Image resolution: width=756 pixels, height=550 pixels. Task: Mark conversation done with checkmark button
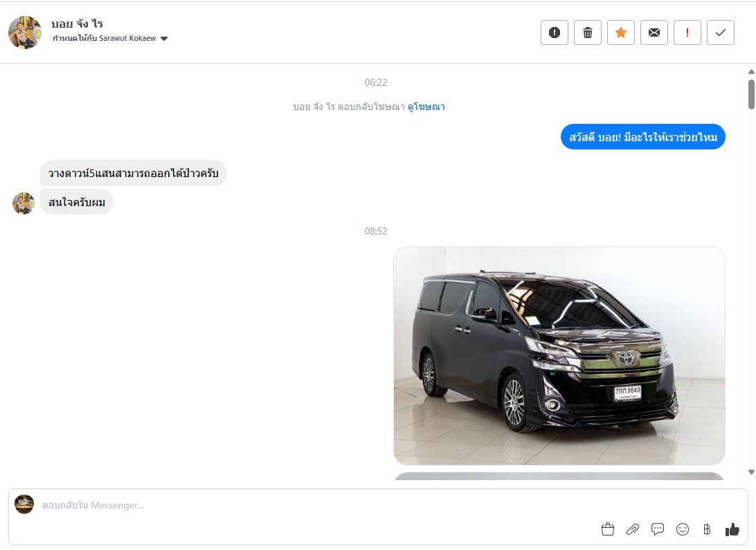[x=721, y=33]
